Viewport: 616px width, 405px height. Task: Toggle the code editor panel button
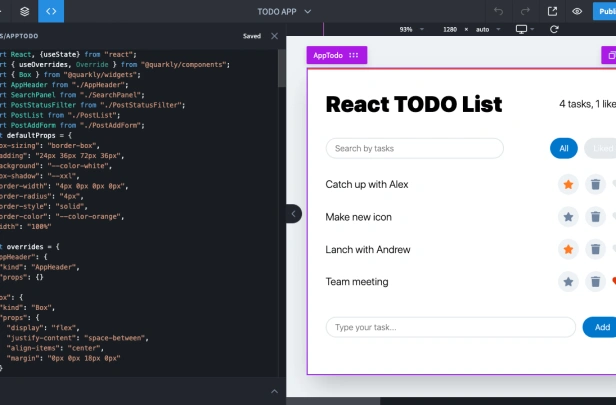pos(51,11)
